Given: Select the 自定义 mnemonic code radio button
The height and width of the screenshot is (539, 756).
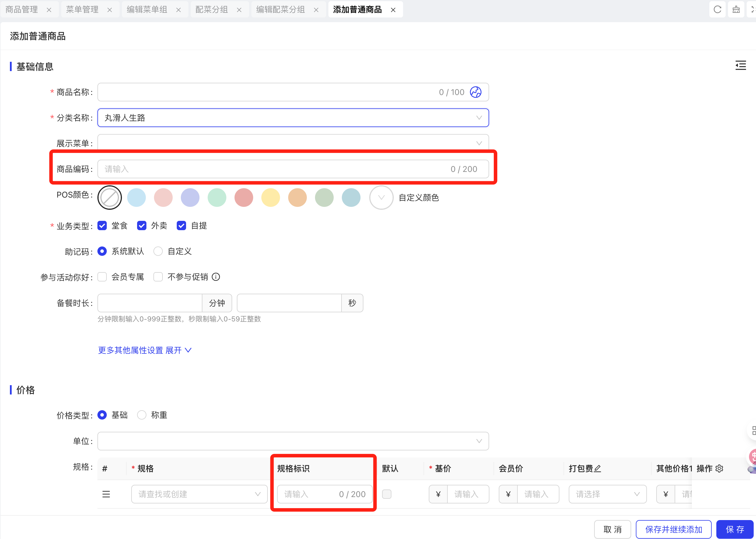Looking at the screenshot, I should point(158,251).
